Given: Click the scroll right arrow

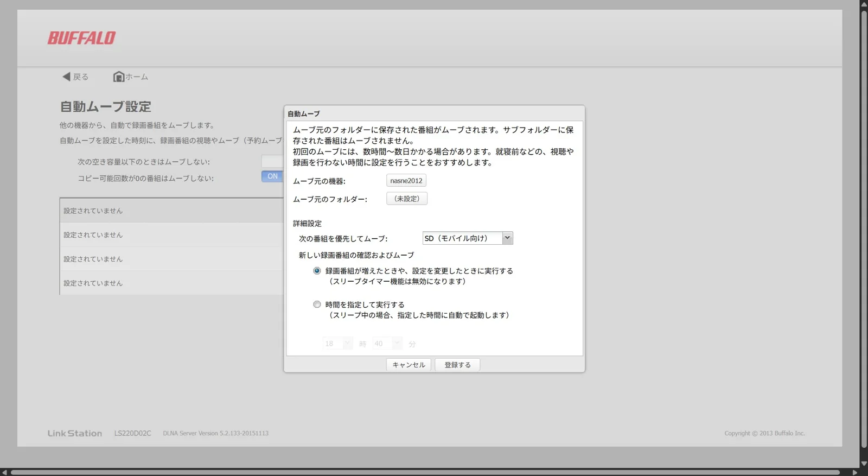Looking at the screenshot, I should coord(855,472).
